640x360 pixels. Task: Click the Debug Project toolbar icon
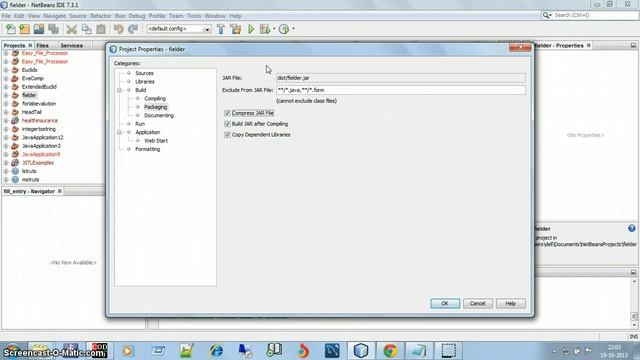pyautogui.click(x=265, y=29)
